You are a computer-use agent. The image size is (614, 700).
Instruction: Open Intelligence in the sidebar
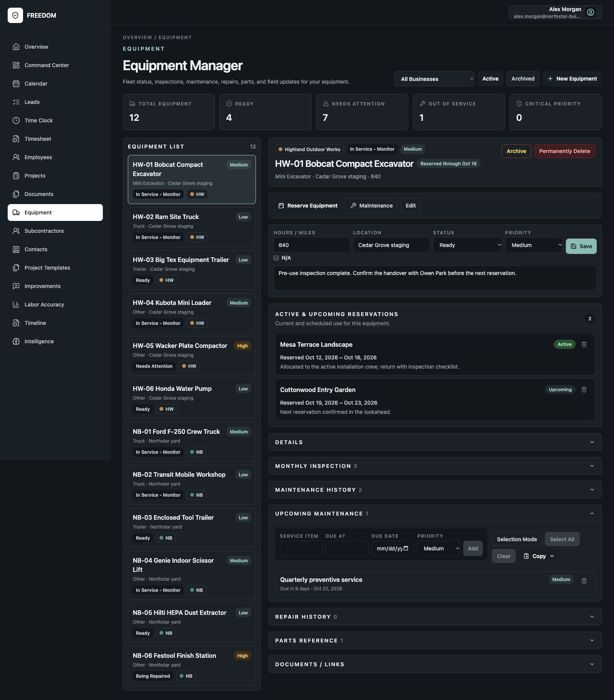(55, 341)
